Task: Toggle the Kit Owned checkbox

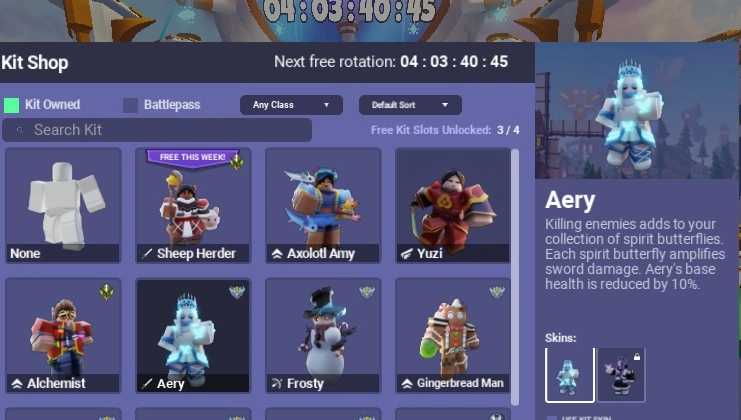Action: [11, 105]
